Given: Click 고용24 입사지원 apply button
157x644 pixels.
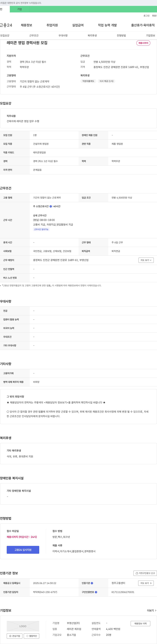Looking at the screenshot, I should (x=23, y=549).
